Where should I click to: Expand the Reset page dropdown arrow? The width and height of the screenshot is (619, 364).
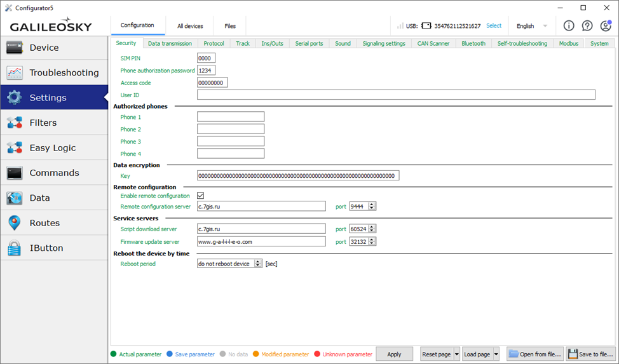click(457, 354)
